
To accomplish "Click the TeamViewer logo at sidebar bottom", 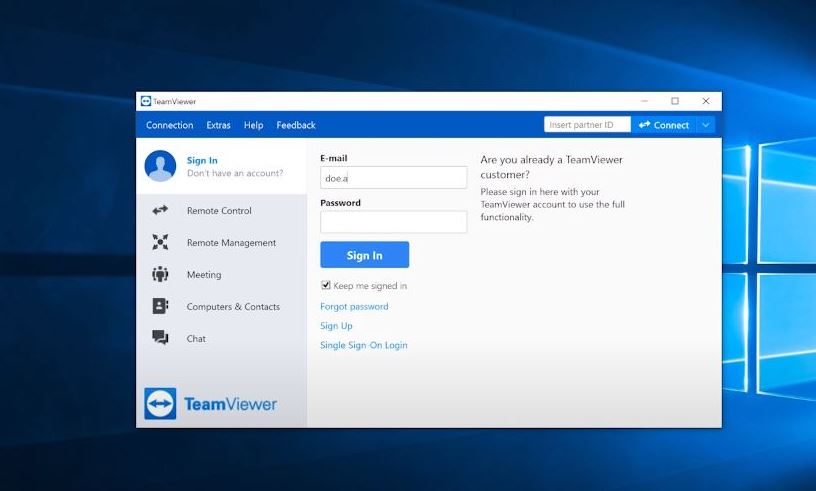I will tap(210, 404).
